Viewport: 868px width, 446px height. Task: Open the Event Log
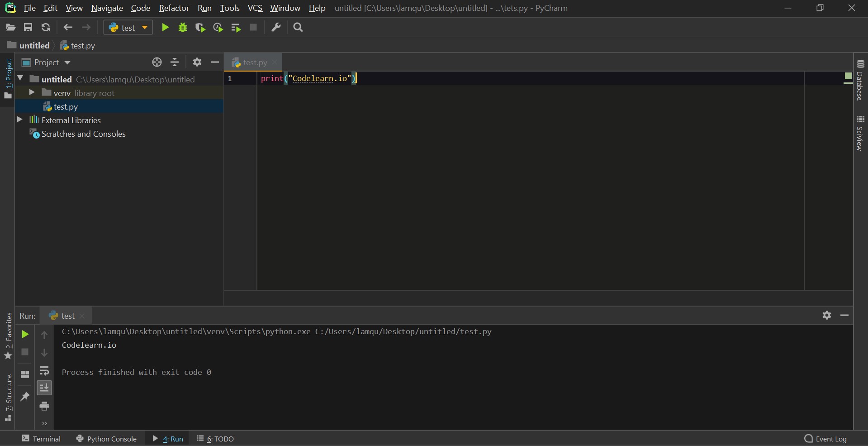click(831, 438)
